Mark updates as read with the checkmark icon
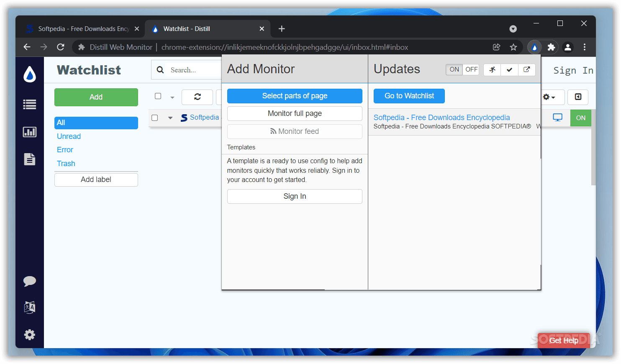 point(509,69)
